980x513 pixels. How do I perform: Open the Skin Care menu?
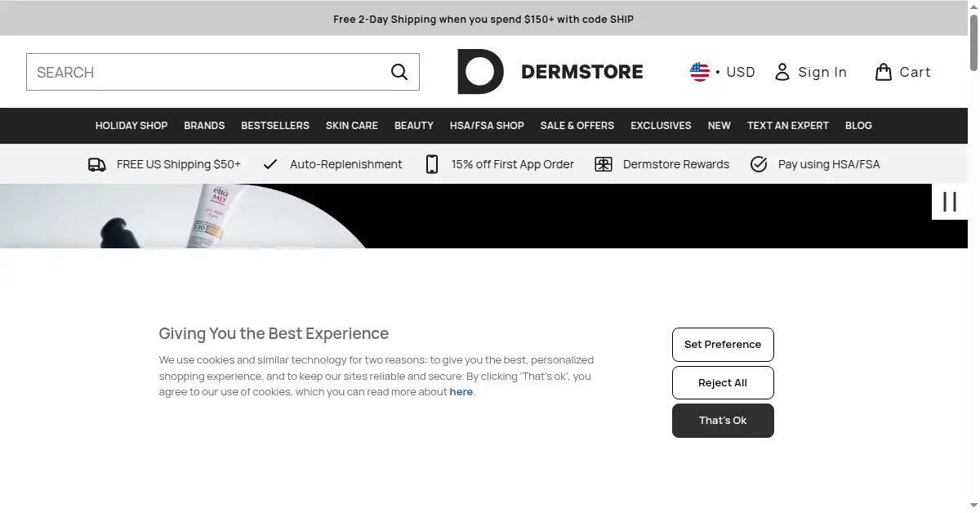[x=352, y=126]
